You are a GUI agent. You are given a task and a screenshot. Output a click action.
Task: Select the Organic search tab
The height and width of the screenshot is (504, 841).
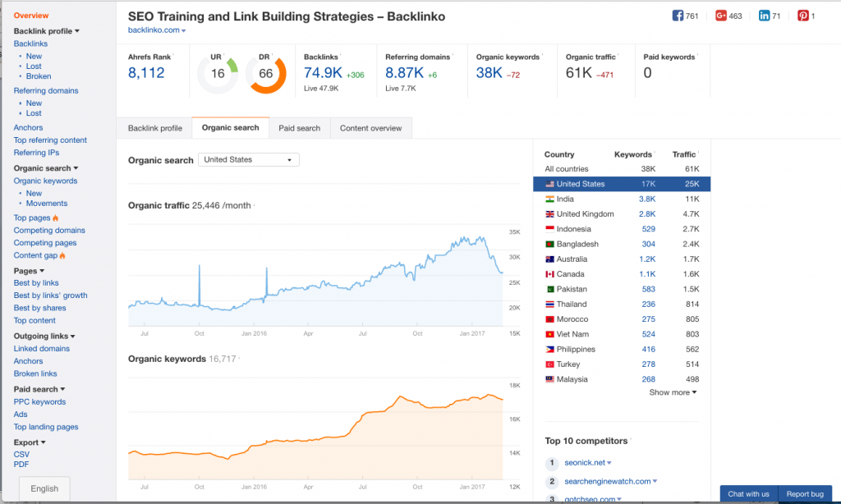pyautogui.click(x=230, y=127)
